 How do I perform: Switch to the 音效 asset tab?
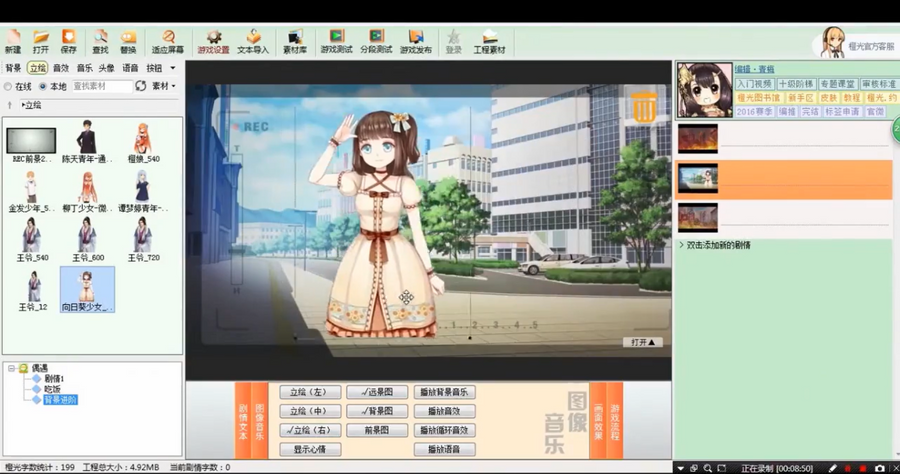[61, 68]
